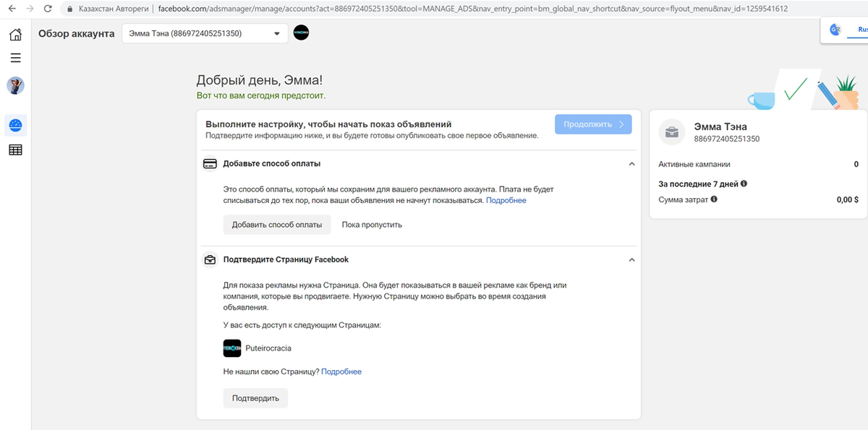Viewport: 868px width, 430px height.
Task: Click 'Добавить способ оплаты' button
Action: coord(277,225)
